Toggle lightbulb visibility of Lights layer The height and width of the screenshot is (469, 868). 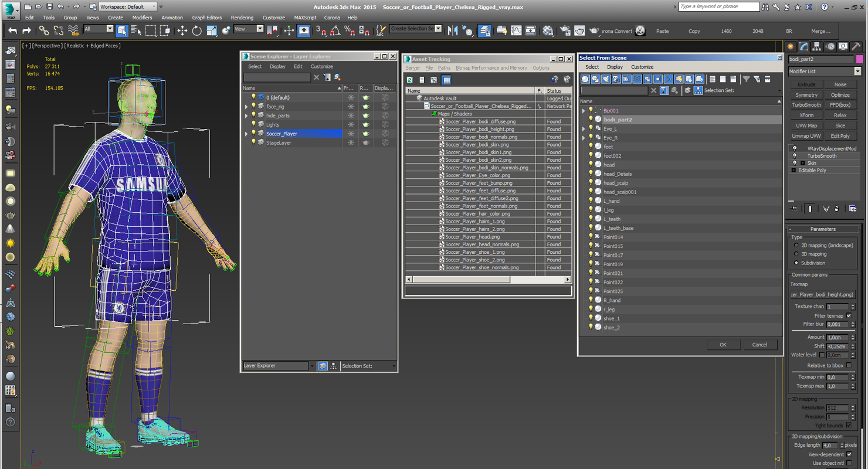point(253,124)
